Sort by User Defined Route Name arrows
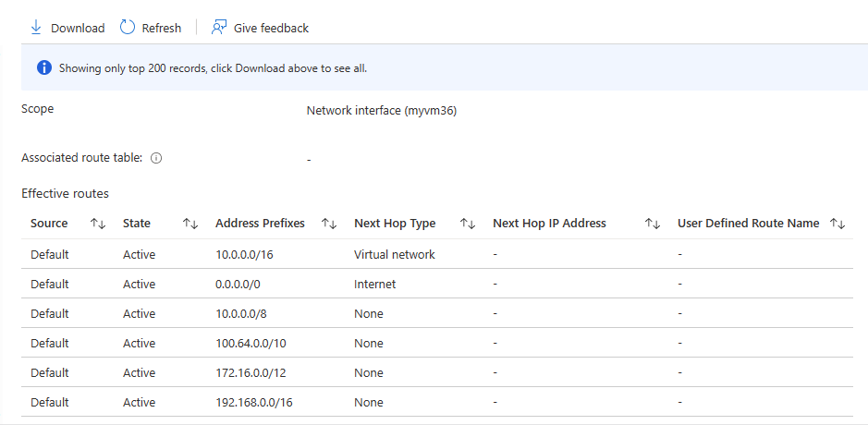This screenshot has width=868, height=425. pos(837,224)
